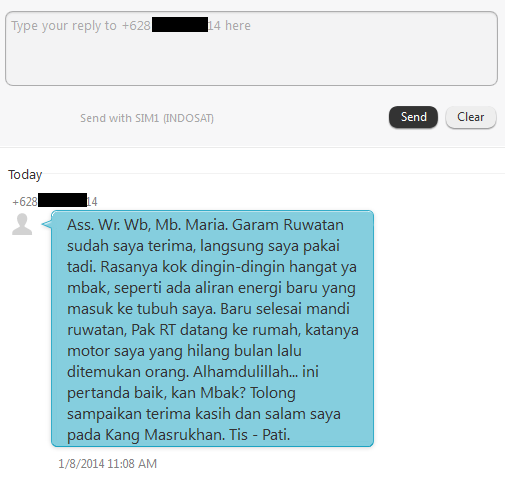Click the 'Type your reply to' placeholder text
The image size is (505, 480).
64,26
